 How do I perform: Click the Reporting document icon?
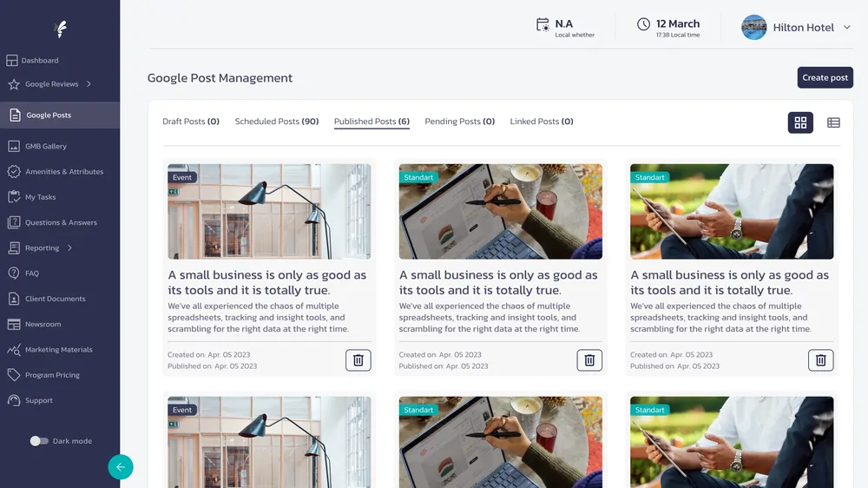pyautogui.click(x=14, y=247)
